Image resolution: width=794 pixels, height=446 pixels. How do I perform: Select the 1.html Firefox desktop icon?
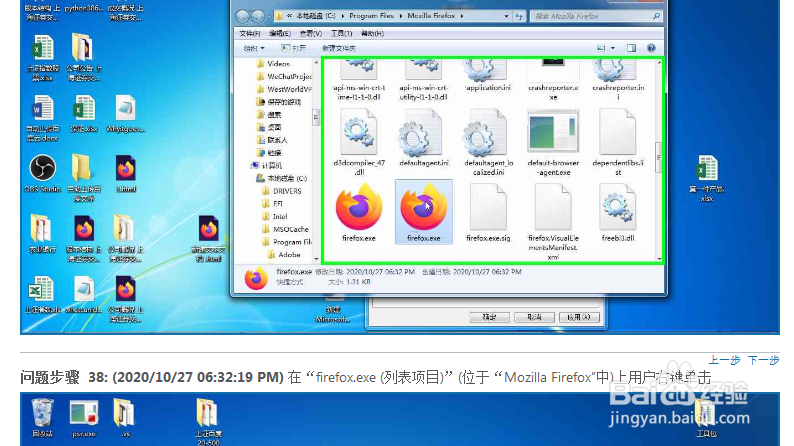point(126,174)
